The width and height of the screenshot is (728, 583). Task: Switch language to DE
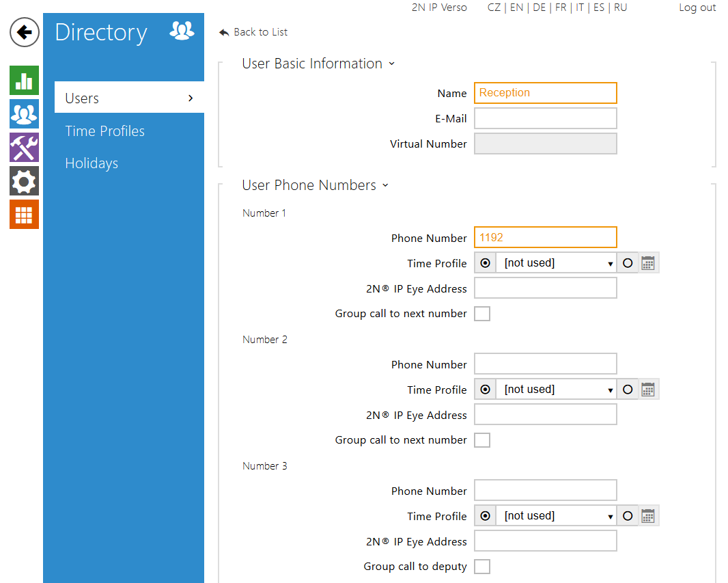pyautogui.click(x=539, y=8)
